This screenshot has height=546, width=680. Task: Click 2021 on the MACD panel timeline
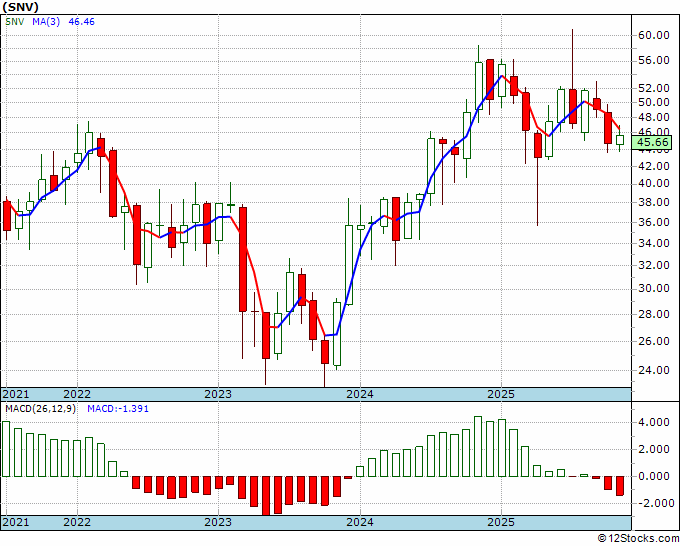(16, 522)
